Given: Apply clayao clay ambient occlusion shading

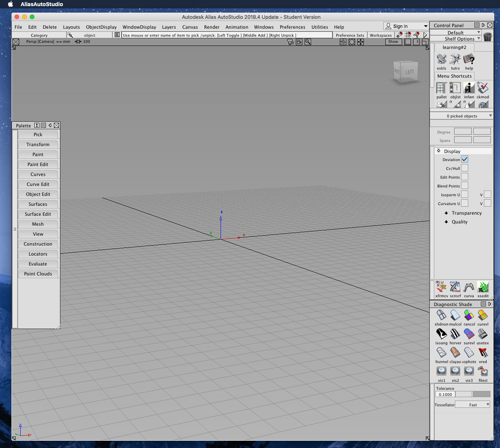Looking at the screenshot, I should coord(455,353).
